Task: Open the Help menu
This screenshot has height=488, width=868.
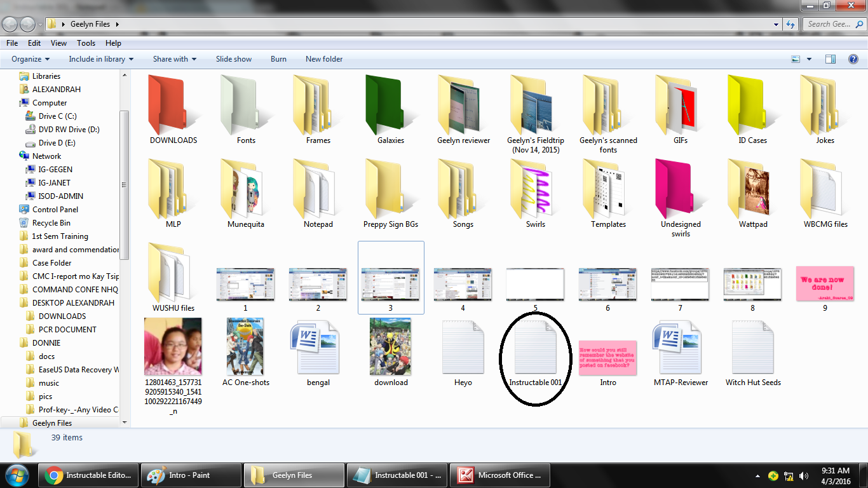Action: (x=113, y=43)
